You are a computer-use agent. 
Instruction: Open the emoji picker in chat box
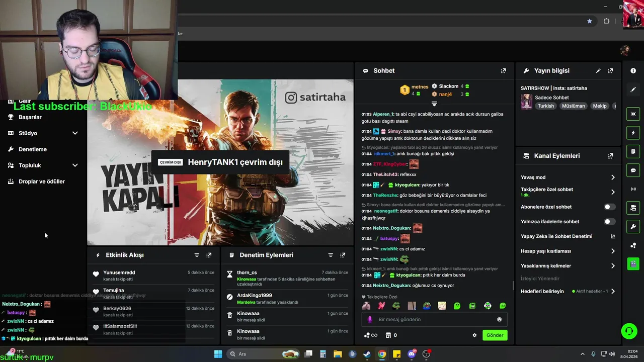pos(499,319)
